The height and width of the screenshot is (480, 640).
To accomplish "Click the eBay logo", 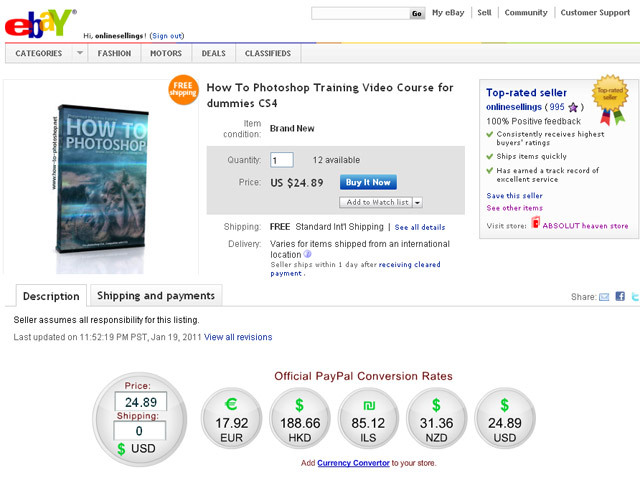I will coord(40,24).
